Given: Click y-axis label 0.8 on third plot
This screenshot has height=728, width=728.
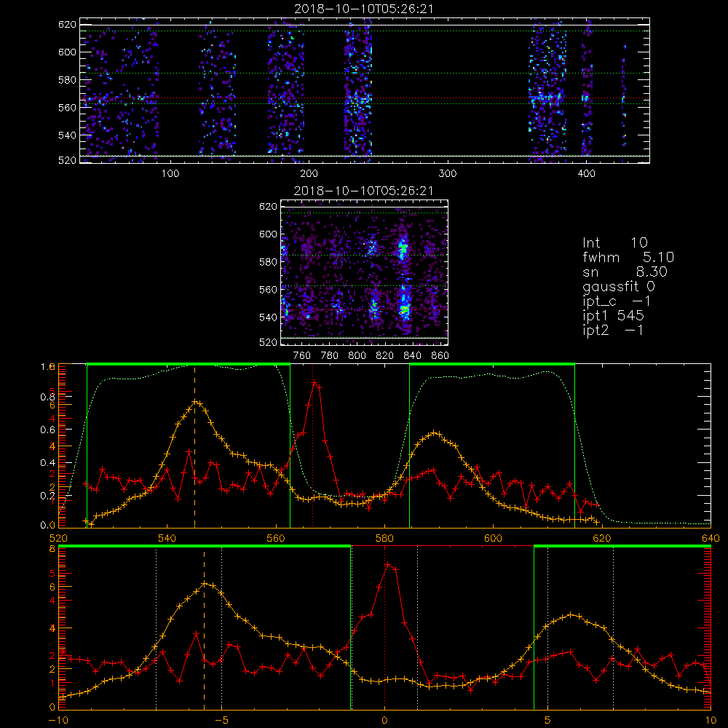Looking at the screenshot, I should [x=47, y=397].
